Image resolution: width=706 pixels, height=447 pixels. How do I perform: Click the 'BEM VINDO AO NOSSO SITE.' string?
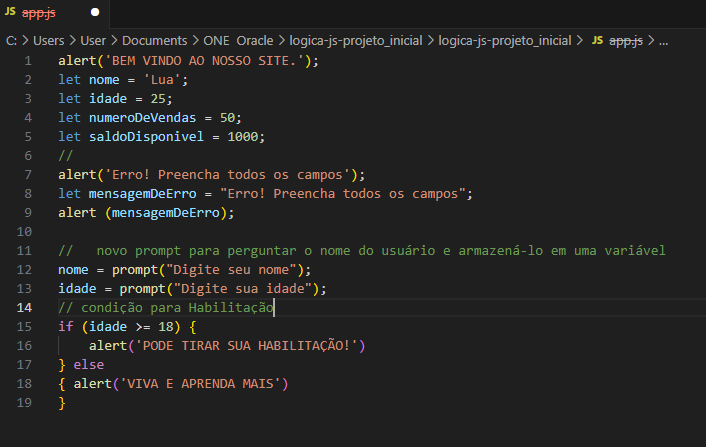pyautogui.click(x=204, y=61)
